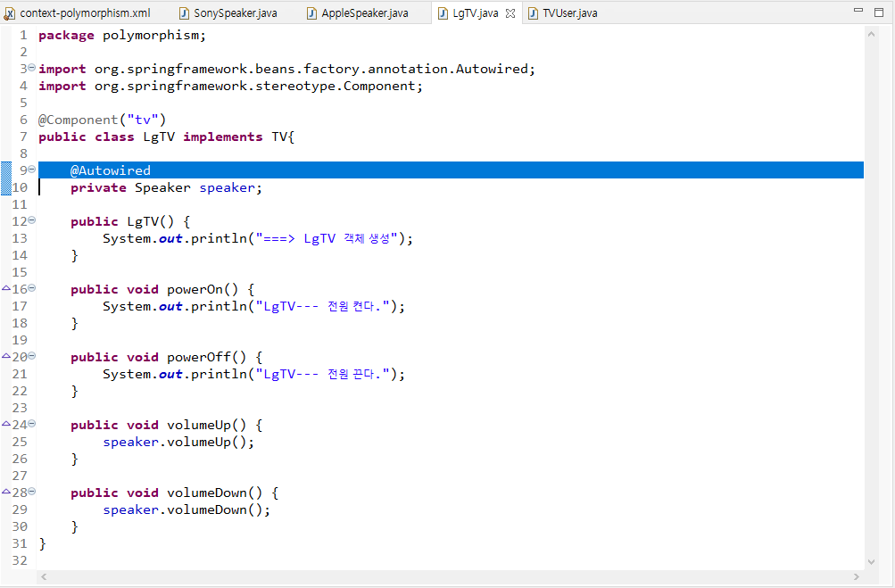Screen dimensions: 895x588
Task: Click the override marker beside line 16
Action: coord(6,288)
